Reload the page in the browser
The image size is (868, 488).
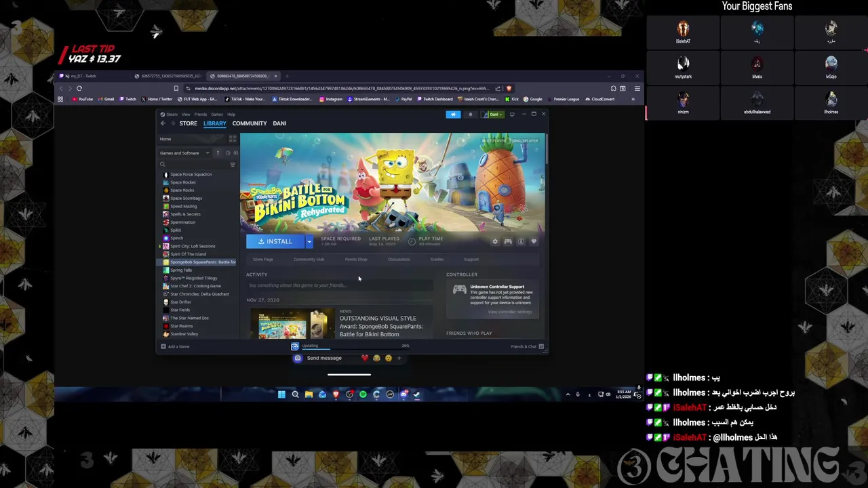tap(79, 88)
